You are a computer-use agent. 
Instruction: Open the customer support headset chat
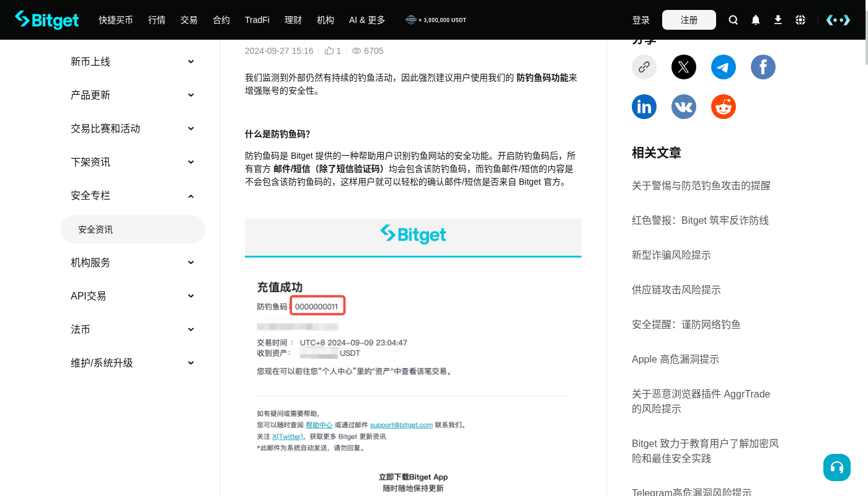pyautogui.click(x=837, y=467)
